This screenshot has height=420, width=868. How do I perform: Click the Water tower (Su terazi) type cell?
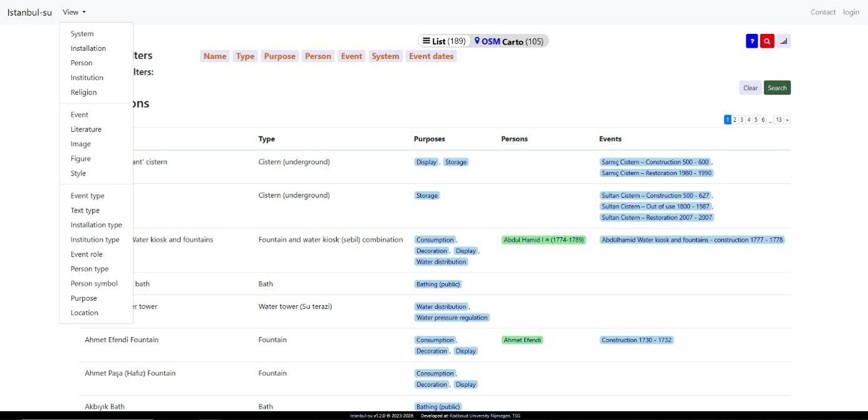[x=295, y=307]
